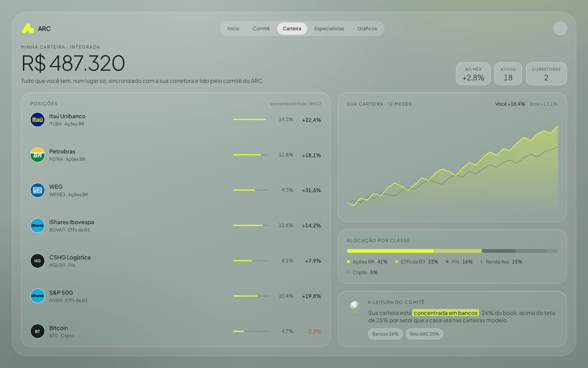
Task: Click the S&P 500 allocation bar
Action: [x=251, y=296]
